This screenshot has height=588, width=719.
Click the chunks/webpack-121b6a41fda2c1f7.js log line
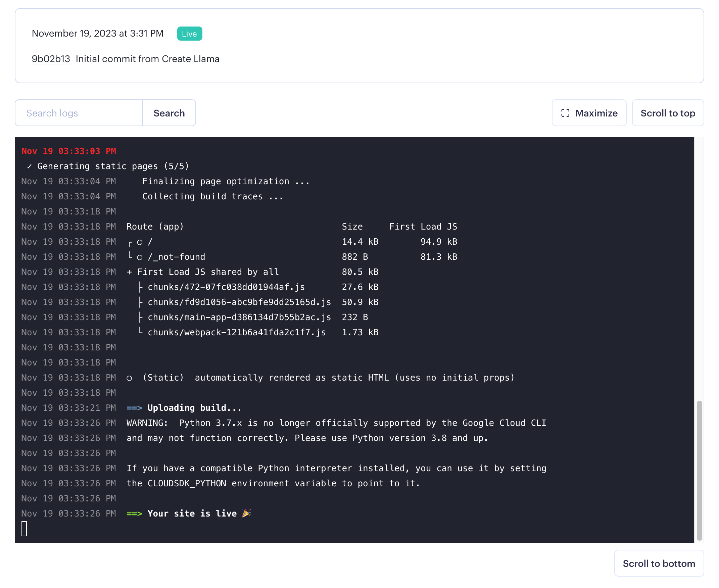coord(236,332)
